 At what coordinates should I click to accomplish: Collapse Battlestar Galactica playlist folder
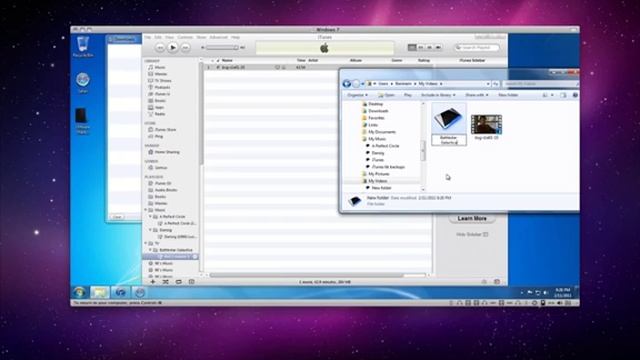150,250
